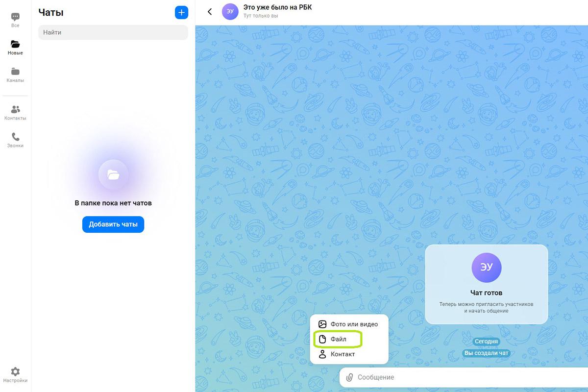Click the paperclip attach icon
The height and width of the screenshot is (392, 588).
pos(349,377)
